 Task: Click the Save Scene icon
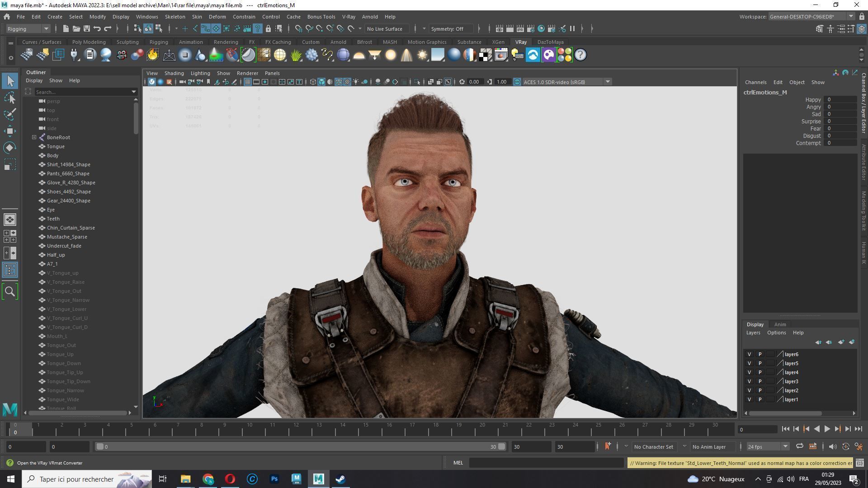86,28
